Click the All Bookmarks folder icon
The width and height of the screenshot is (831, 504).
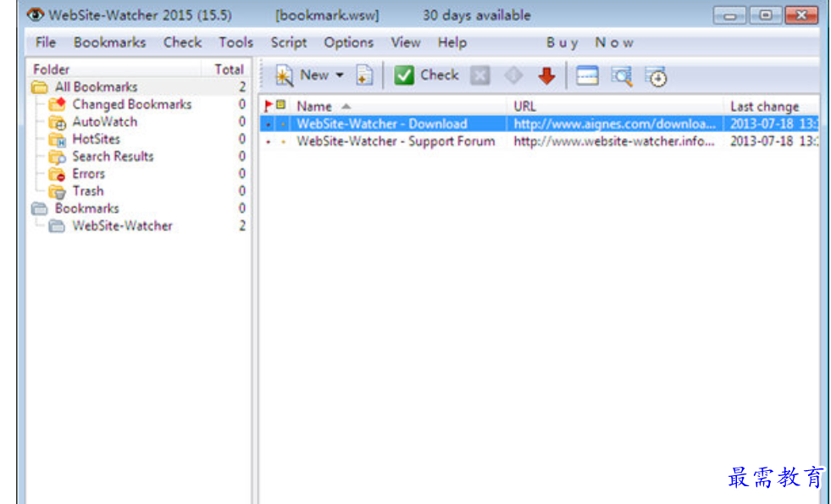click(40, 87)
